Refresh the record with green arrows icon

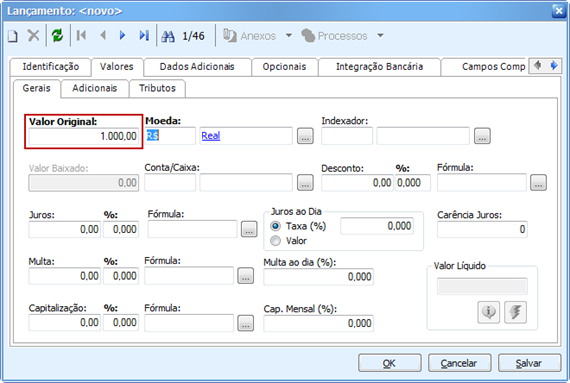57,36
